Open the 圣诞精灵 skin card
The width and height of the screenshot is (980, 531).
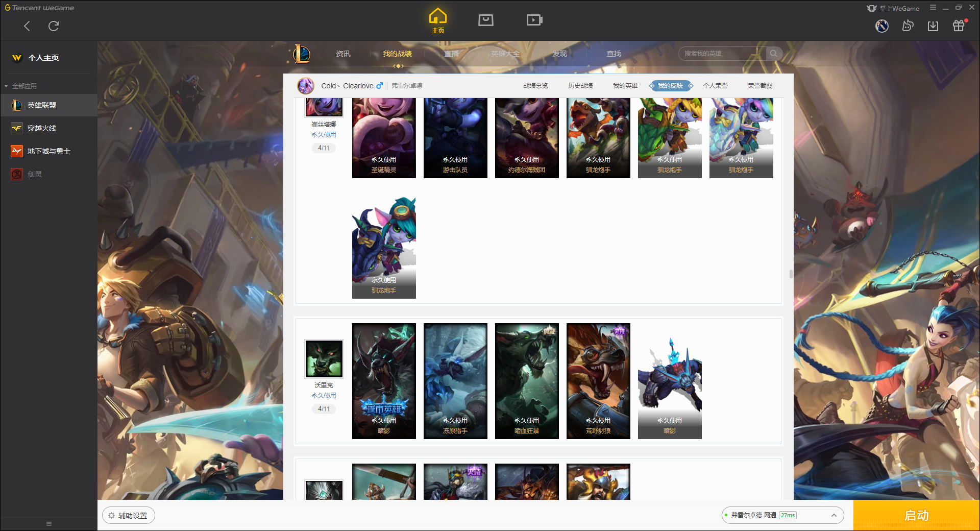tap(384, 138)
